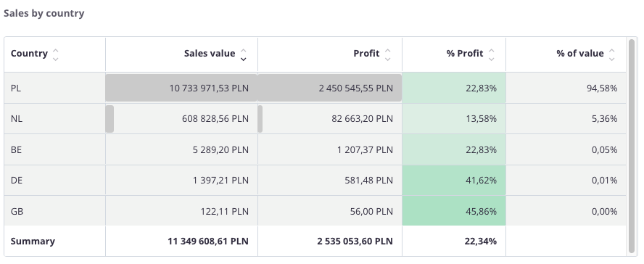The height and width of the screenshot is (264, 644).
Task: Click the 22,83% profit cell for PL
Action: tap(454, 88)
